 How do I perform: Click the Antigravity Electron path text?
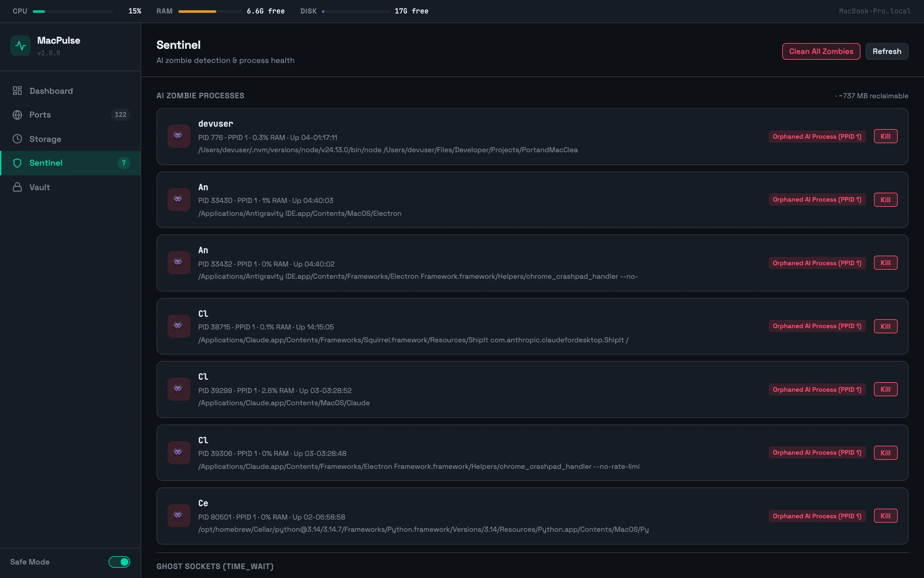(300, 213)
